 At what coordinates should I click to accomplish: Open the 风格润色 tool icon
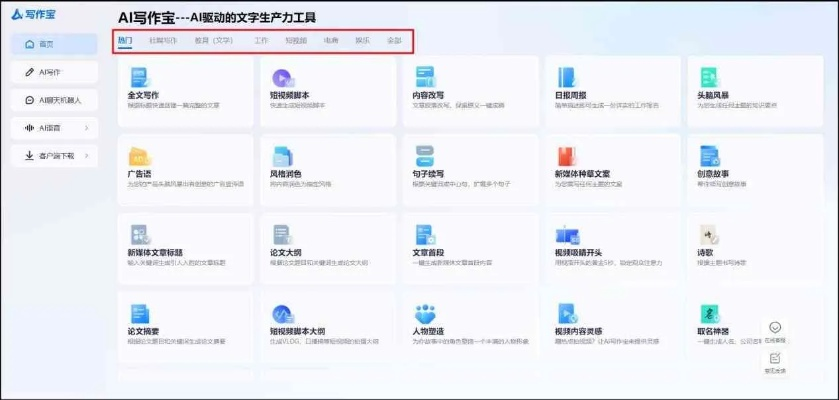[283, 156]
